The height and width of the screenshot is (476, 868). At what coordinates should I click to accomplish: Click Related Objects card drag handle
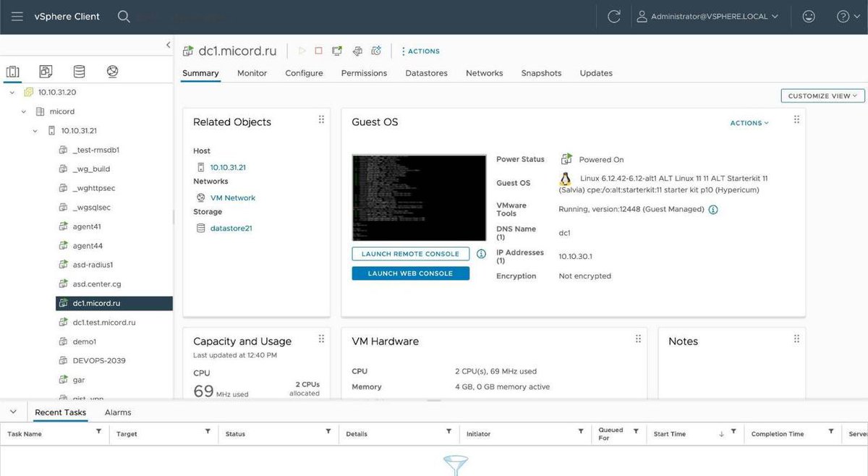(x=321, y=120)
